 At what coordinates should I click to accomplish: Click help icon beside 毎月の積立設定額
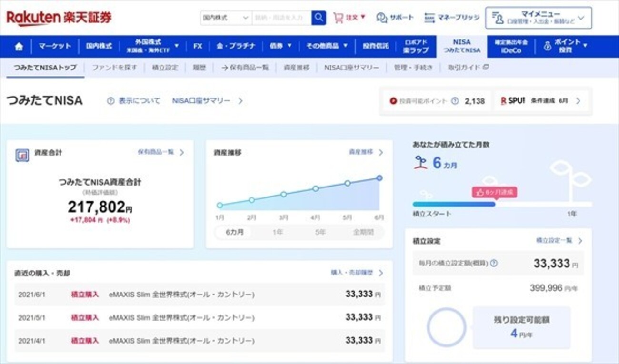(x=494, y=263)
